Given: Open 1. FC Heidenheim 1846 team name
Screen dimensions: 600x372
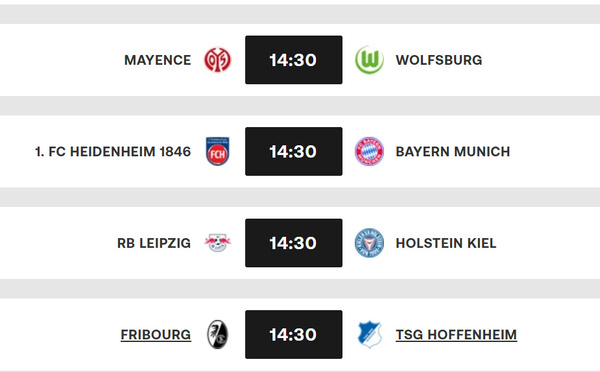Looking at the screenshot, I should [113, 152].
